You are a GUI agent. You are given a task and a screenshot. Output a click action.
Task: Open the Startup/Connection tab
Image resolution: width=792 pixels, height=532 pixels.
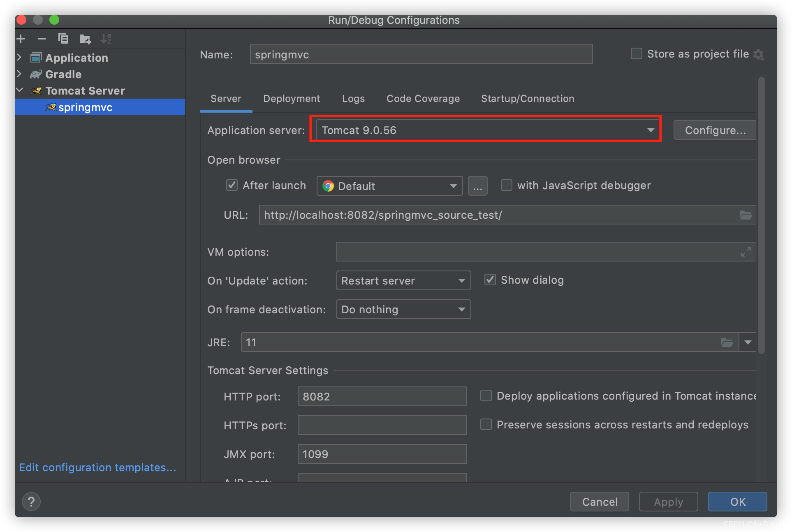527,99
